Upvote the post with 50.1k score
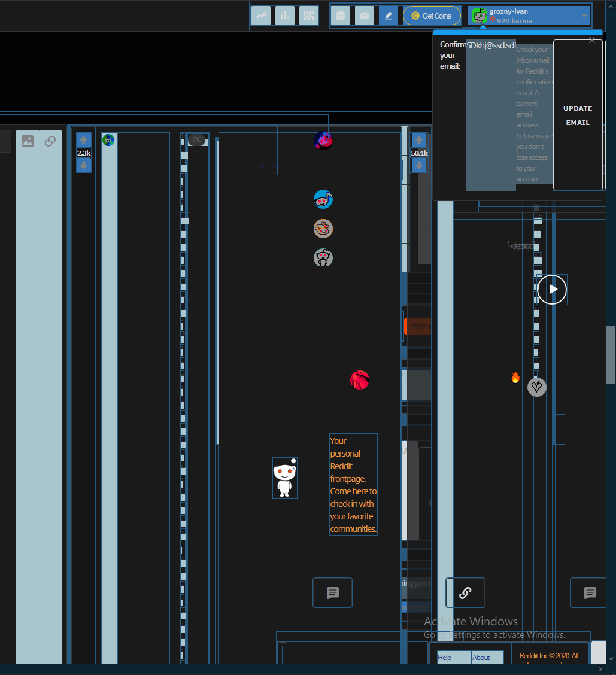This screenshot has height=675, width=616. click(419, 140)
